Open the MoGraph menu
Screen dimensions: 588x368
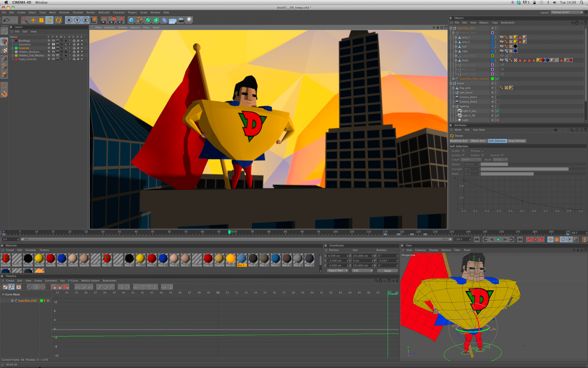coord(104,12)
